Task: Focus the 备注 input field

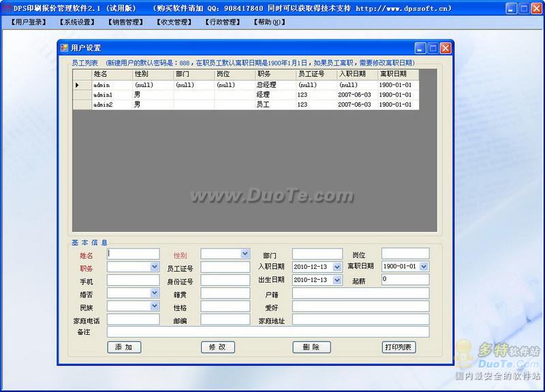Action: point(268,331)
